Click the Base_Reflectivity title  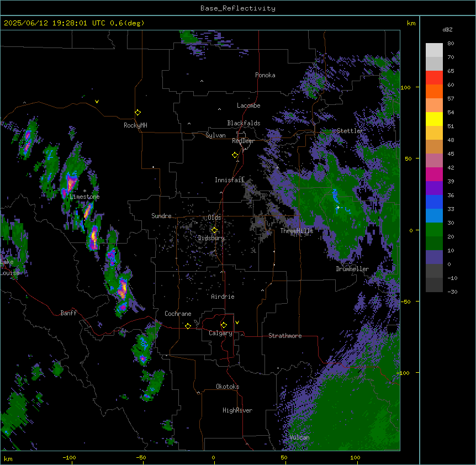pos(238,8)
